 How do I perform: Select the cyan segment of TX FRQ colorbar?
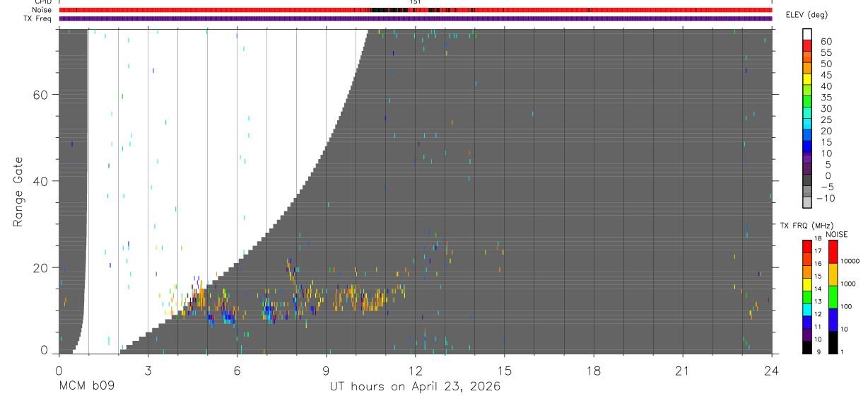pyautogui.click(x=807, y=310)
